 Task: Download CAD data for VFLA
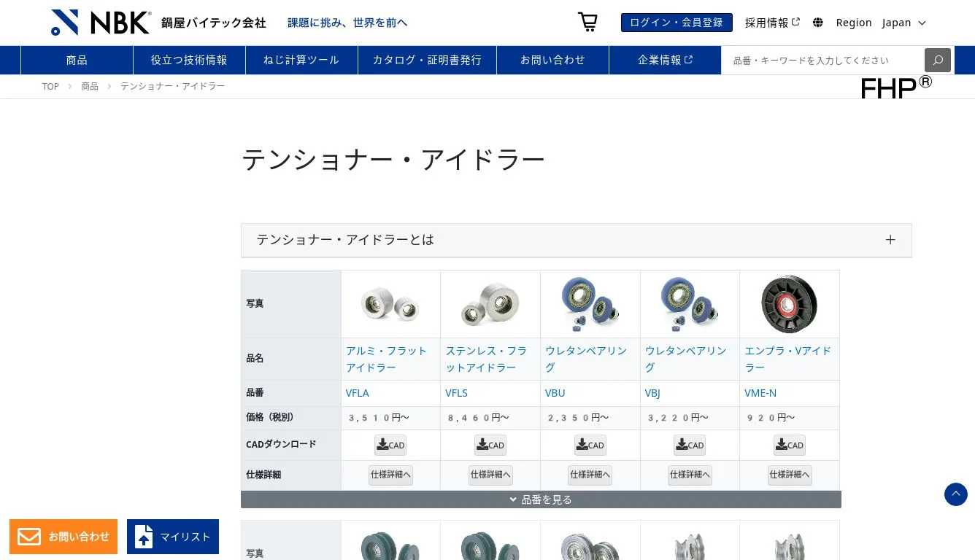[x=390, y=445]
